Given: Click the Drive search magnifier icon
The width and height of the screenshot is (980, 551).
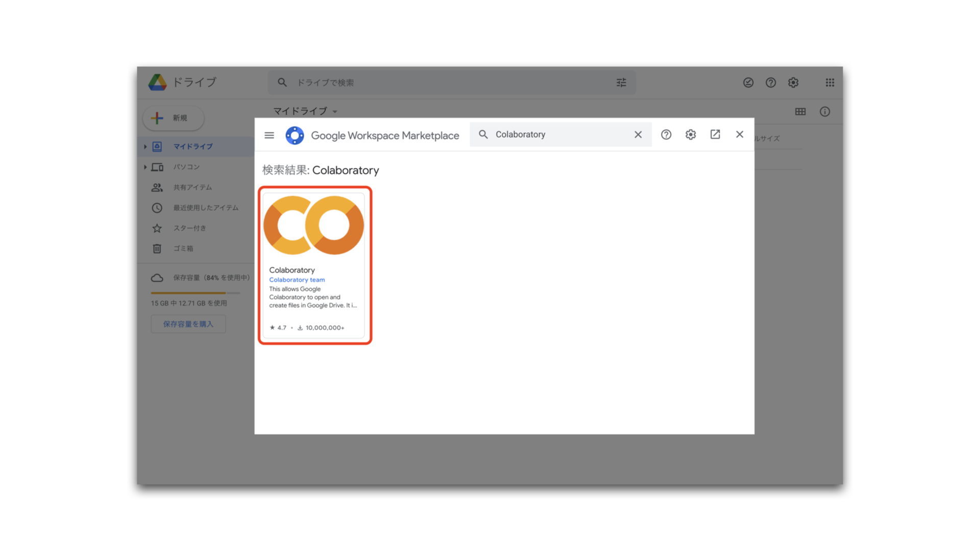Looking at the screenshot, I should click(x=282, y=82).
